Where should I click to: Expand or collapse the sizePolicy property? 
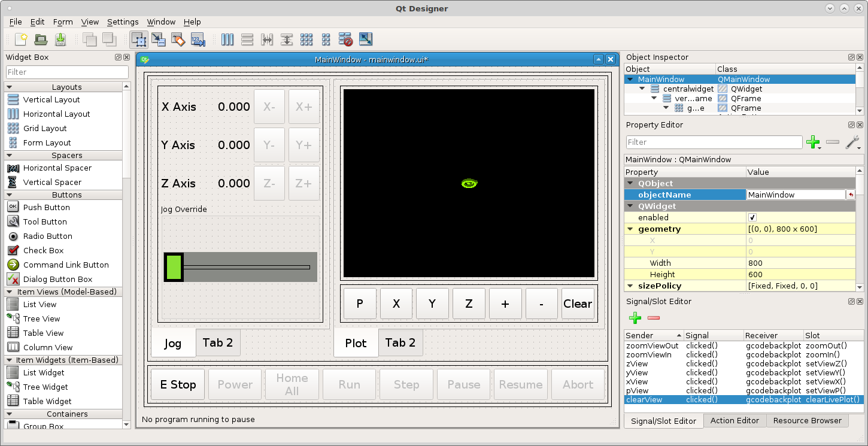coord(630,286)
